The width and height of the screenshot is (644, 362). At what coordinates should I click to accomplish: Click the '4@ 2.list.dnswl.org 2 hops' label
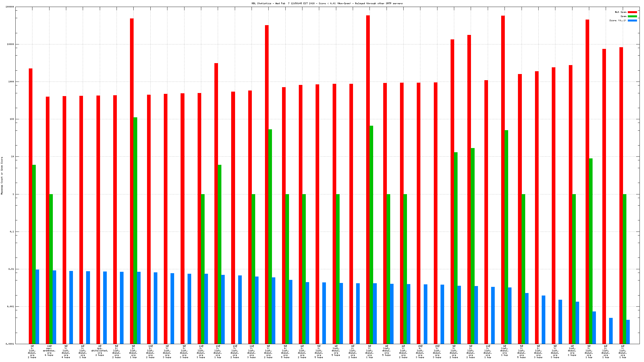[353, 352]
